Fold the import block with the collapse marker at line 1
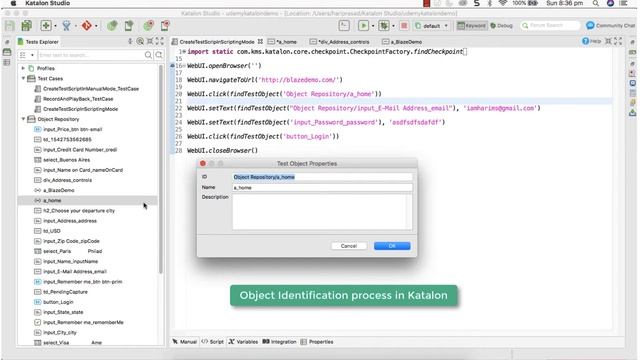 click(x=184, y=51)
